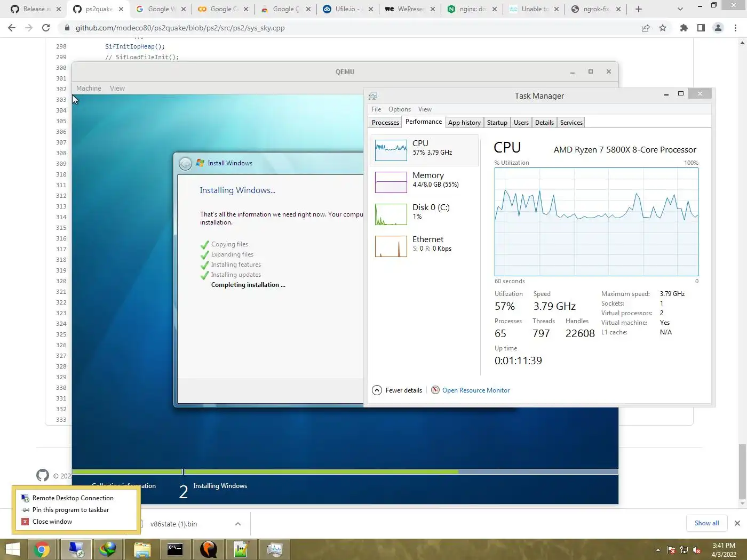
Task: Click Show all downloads button
Action: (706, 523)
